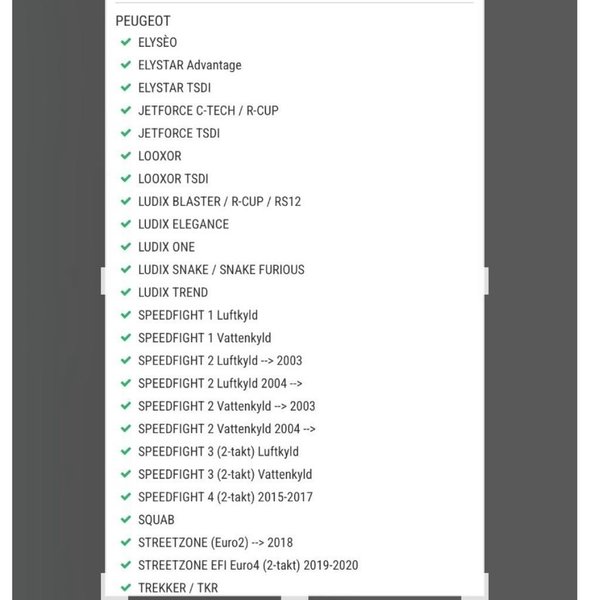Select STREETZONE EFI Euro4 (2-takt) 2019-2020
This screenshot has width=600, height=600.
[x=248, y=565]
